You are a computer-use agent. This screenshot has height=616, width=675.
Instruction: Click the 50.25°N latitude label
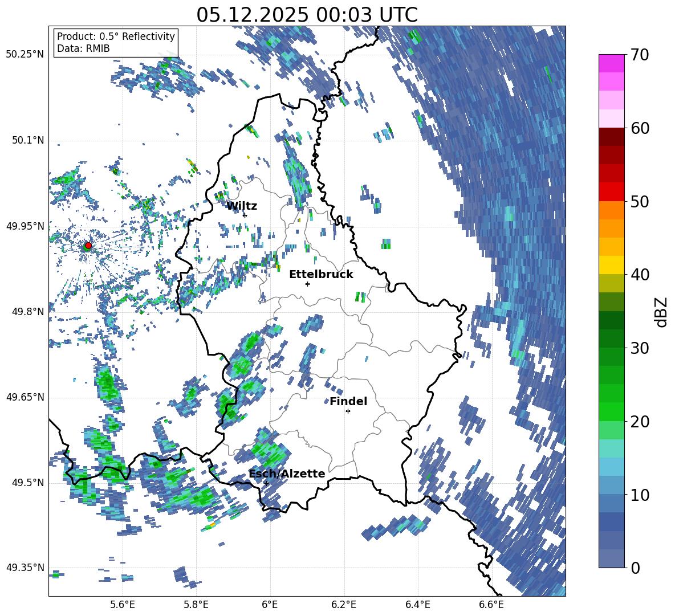coord(25,55)
